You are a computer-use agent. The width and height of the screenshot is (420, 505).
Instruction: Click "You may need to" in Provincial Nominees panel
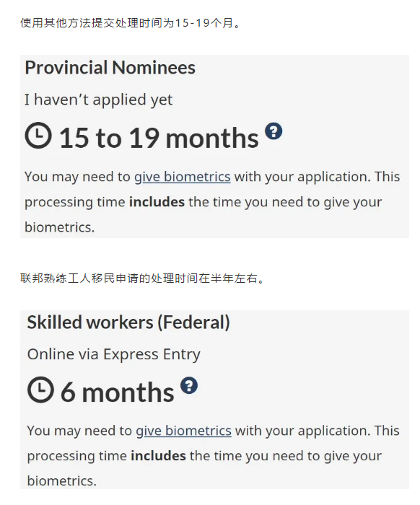(x=77, y=177)
